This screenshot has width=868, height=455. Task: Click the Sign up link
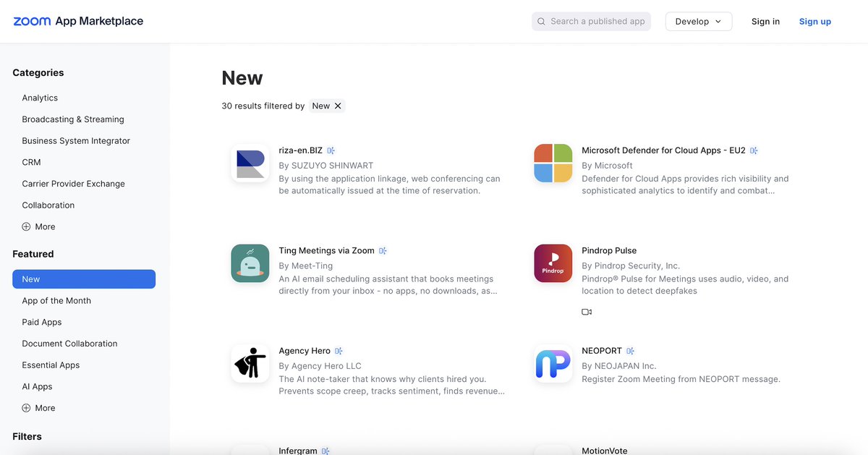click(x=814, y=21)
